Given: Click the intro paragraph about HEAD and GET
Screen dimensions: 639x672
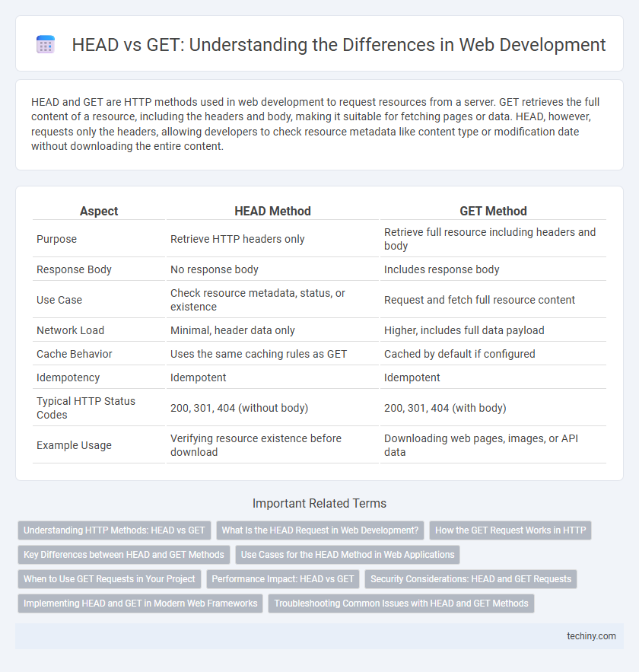Looking at the screenshot, I should click(x=315, y=124).
